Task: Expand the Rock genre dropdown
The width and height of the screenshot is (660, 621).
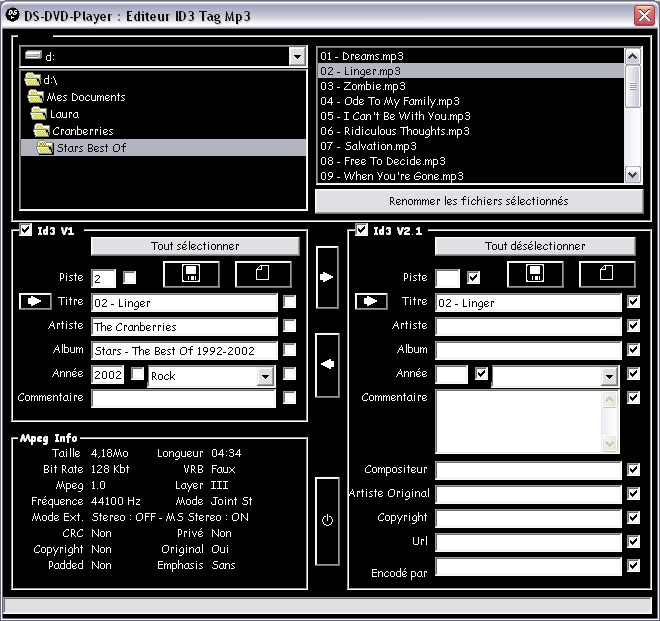Action: point(265,377)
